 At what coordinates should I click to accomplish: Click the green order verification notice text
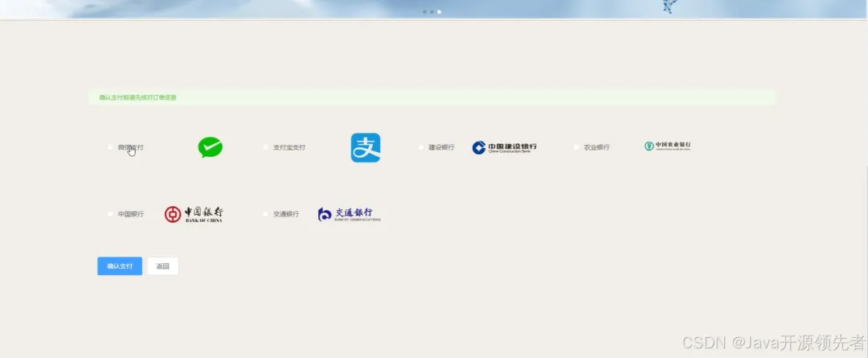[x=138, y=97]
